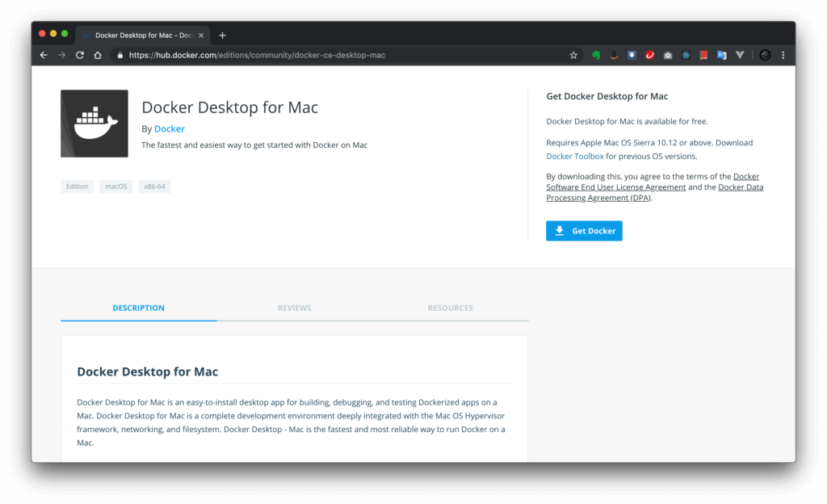Click the 'Docker Desktop for Mac' description heading

pos(148,372)
